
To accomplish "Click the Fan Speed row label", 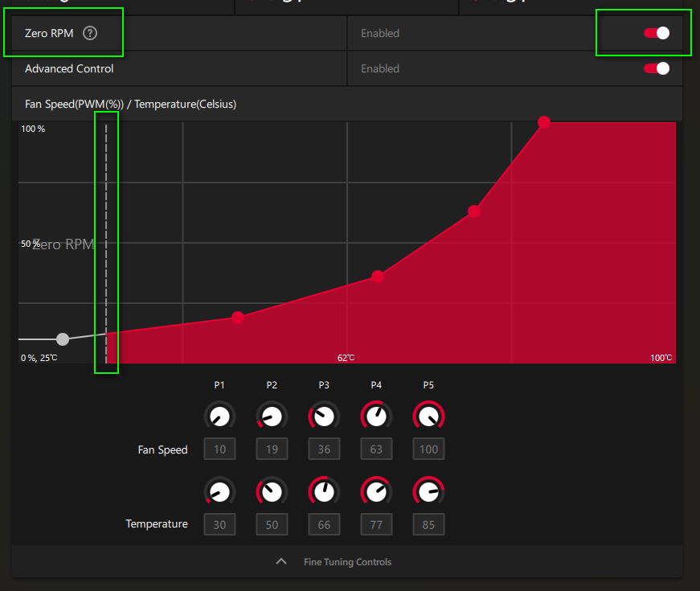I will point(162,449).
